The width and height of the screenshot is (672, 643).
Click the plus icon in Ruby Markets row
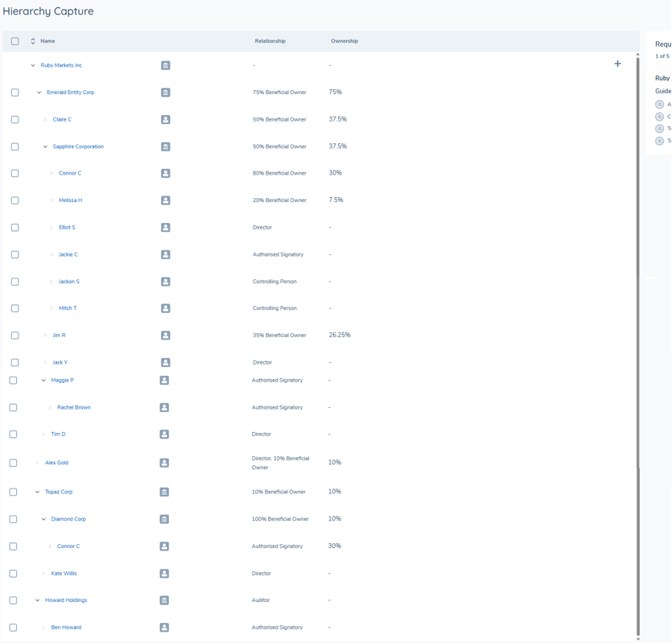pyautogui.click(x=617, y=64)
